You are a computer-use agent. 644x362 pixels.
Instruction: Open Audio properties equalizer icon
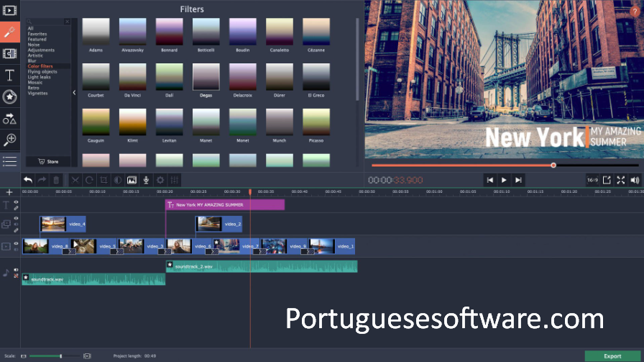pos(174,180)
